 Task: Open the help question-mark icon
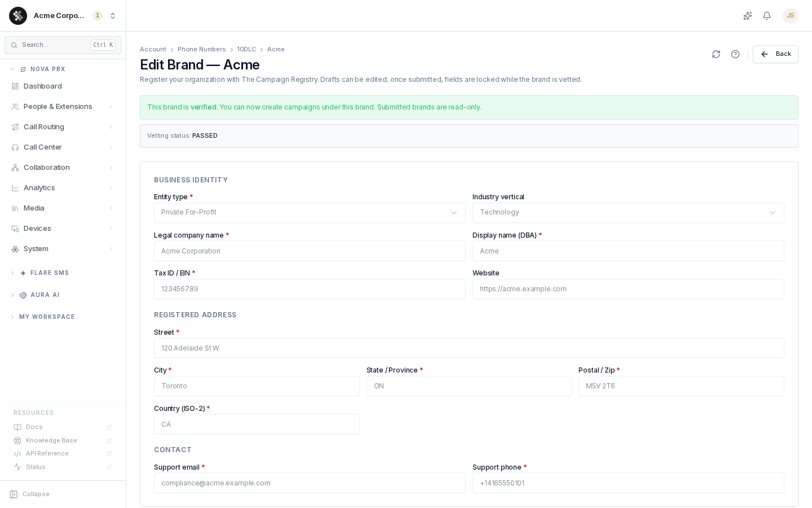click(735, 54)
